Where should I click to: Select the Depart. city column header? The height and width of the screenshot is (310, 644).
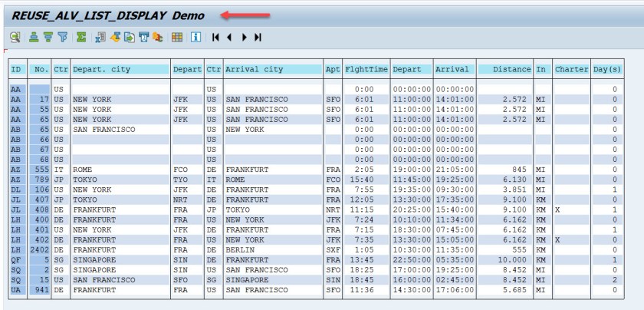pyautogui.click(x=120, y=70)
